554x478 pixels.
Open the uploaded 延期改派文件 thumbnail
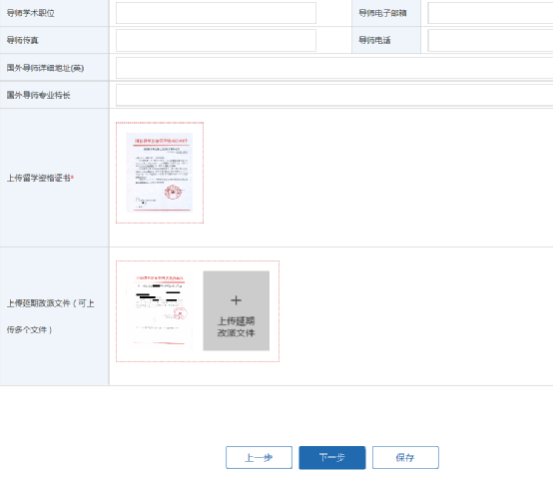pyautogui.click(x=160, y=311)
